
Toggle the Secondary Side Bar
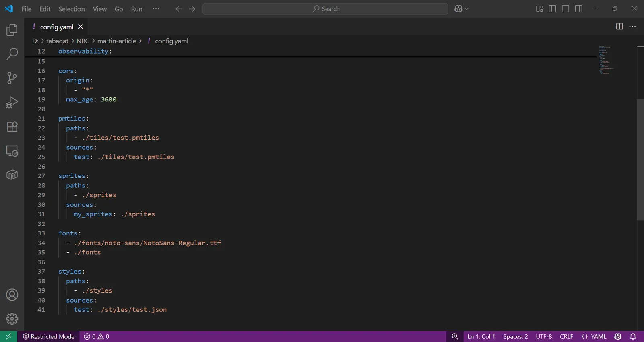(x=578, y=9)
